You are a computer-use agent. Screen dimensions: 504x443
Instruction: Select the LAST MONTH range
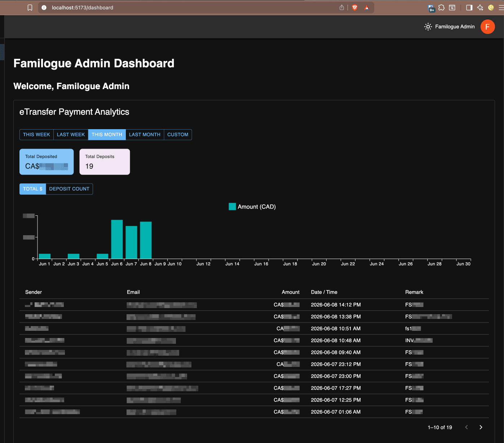click(x=145, y=135)
